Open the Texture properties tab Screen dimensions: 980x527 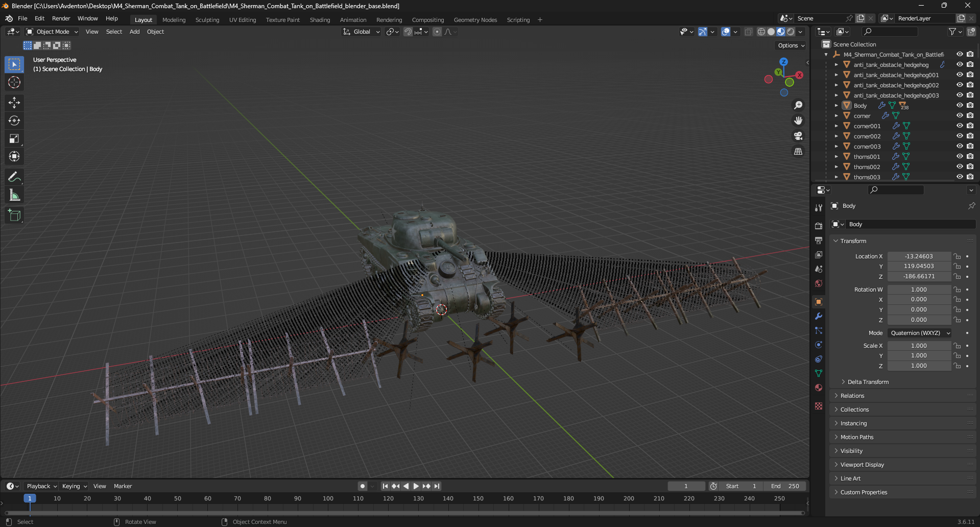[819, 406]
